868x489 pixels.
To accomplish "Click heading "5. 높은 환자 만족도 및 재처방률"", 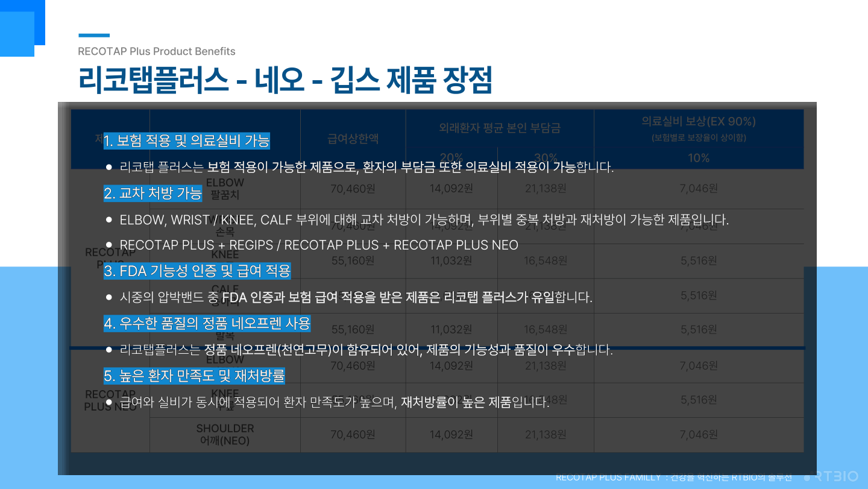I will coord(194,376).
